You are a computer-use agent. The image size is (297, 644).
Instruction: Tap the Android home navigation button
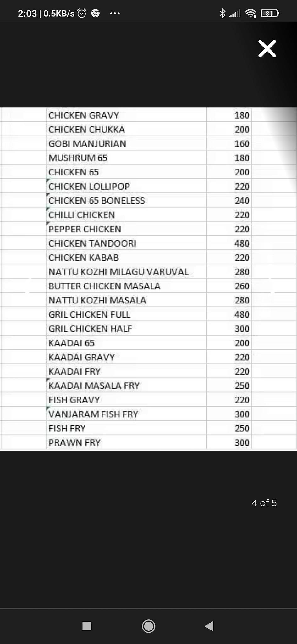(148, 626)
